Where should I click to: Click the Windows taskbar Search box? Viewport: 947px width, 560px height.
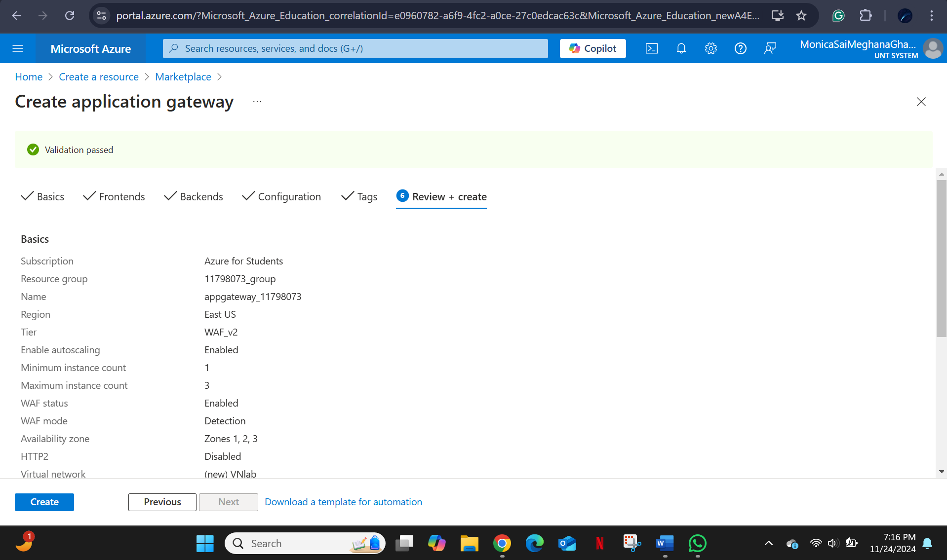[305, 543]
